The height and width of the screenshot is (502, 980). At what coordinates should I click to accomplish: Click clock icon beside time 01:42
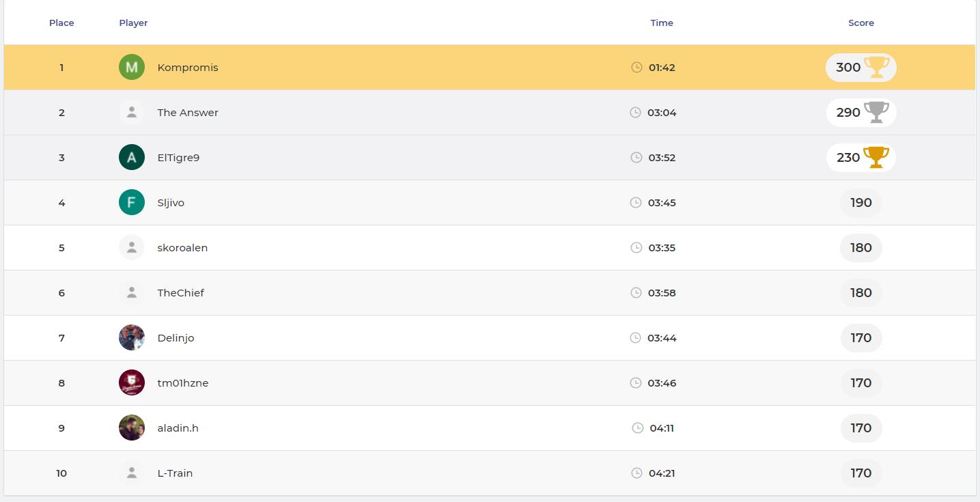tap(636, 68)
